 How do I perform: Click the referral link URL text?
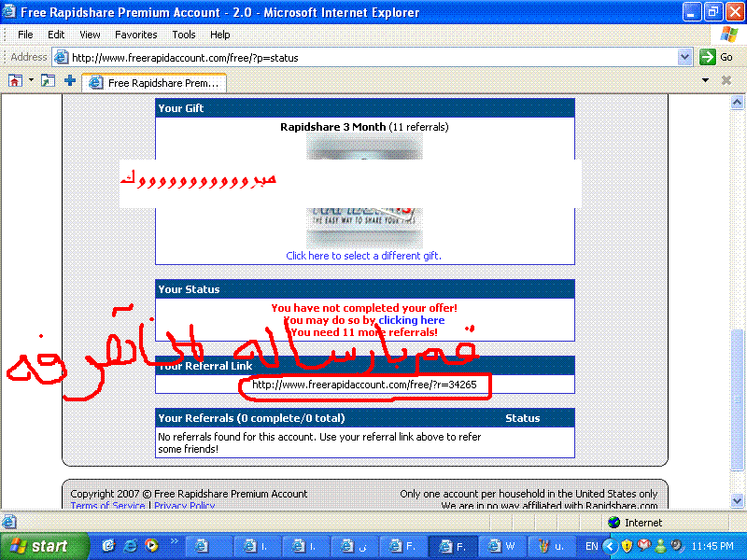point(364,385)
